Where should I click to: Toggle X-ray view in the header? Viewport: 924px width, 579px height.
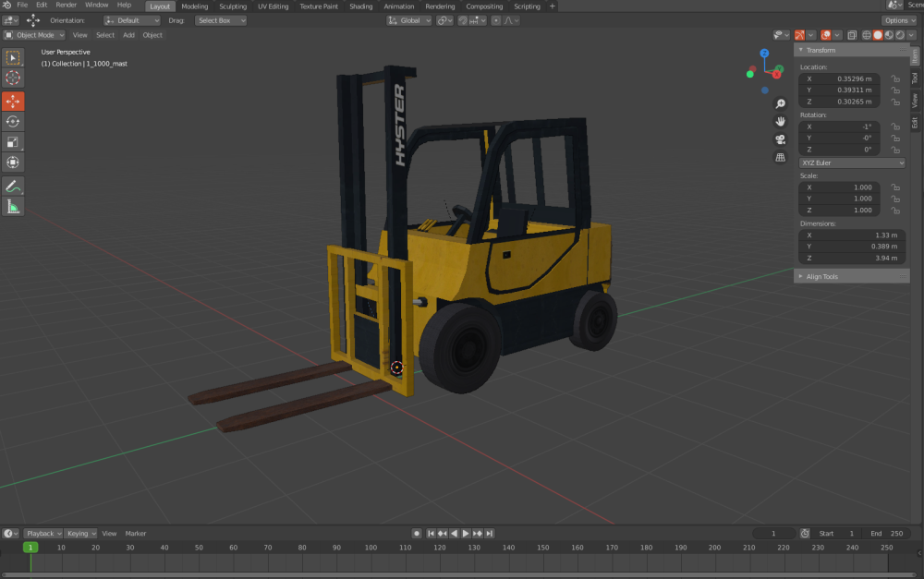[853, 35]
